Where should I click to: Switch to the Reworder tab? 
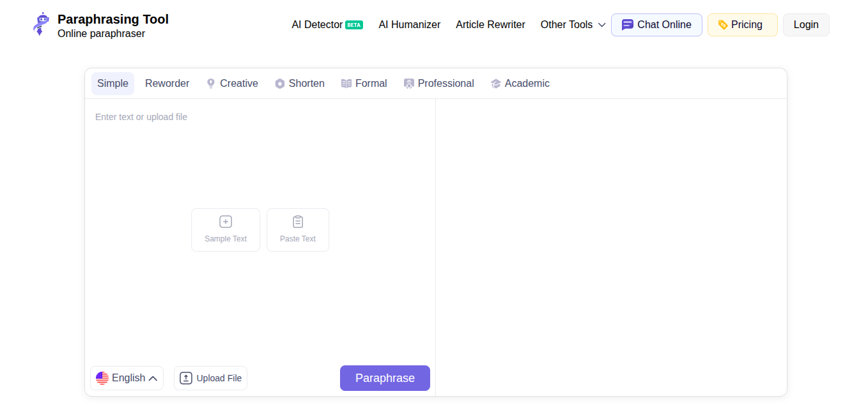(167, 83)
